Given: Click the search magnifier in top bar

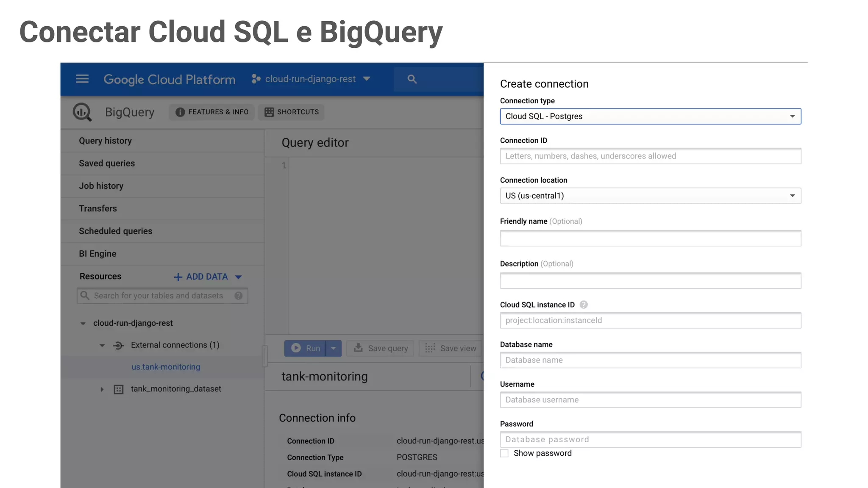Looking at the screenshot, I should [412, 79].
